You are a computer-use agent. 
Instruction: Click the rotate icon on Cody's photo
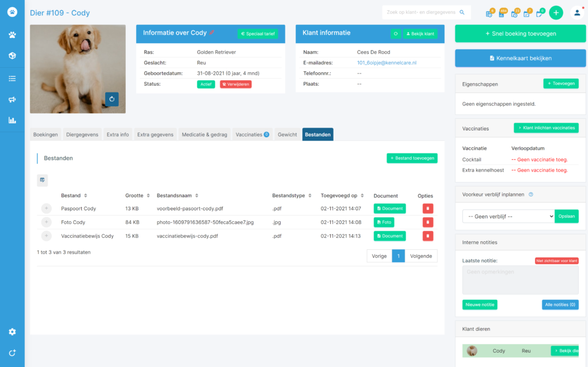[111, 99]
